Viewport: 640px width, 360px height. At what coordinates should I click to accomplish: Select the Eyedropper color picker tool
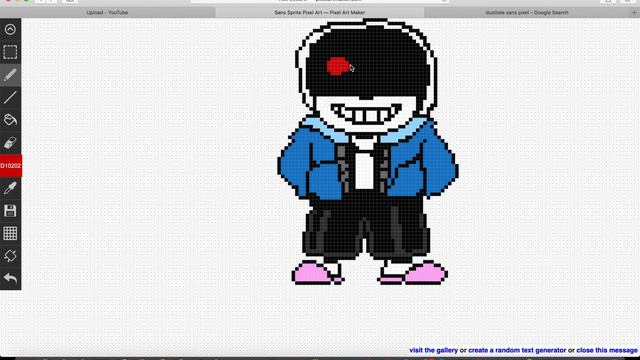point(10,188)
